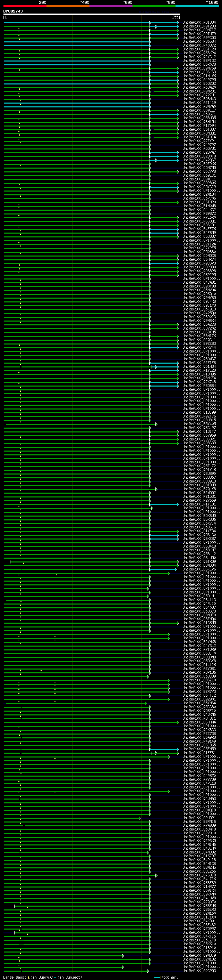Click hit label UniRef100_Q5UAT8
Screen dimensions: 222x980
[x=199, y=829]
